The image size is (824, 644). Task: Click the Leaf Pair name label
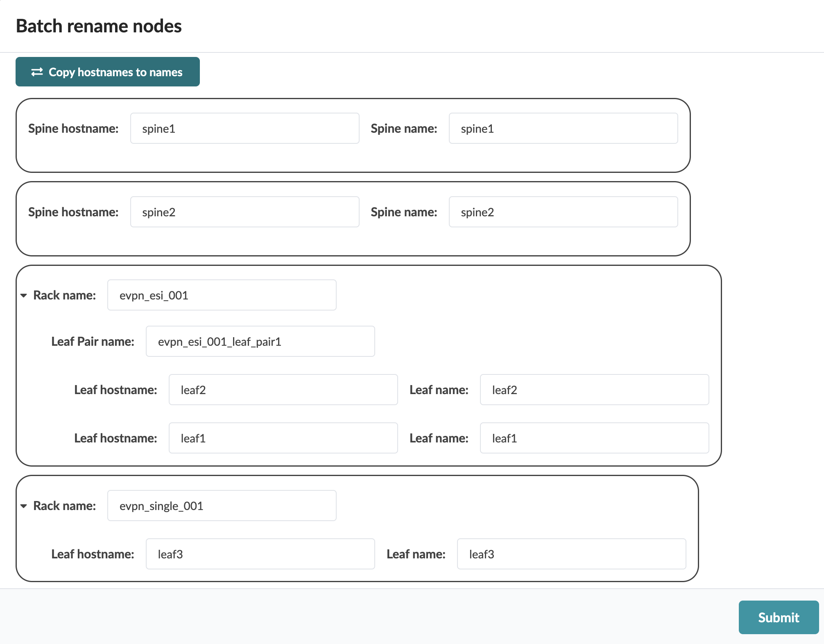[93, 342]
